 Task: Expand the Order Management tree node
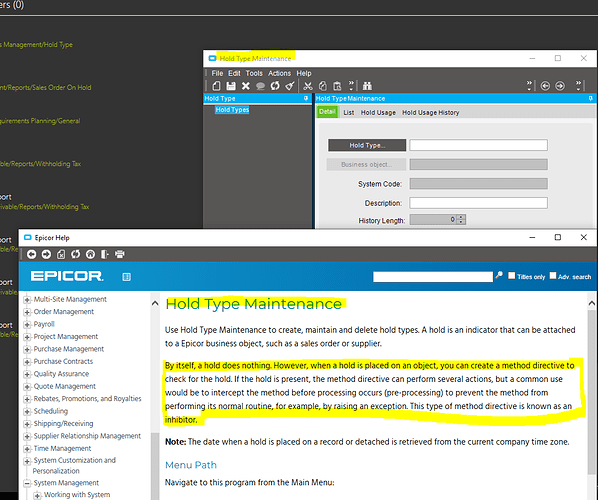click(27, 312)
